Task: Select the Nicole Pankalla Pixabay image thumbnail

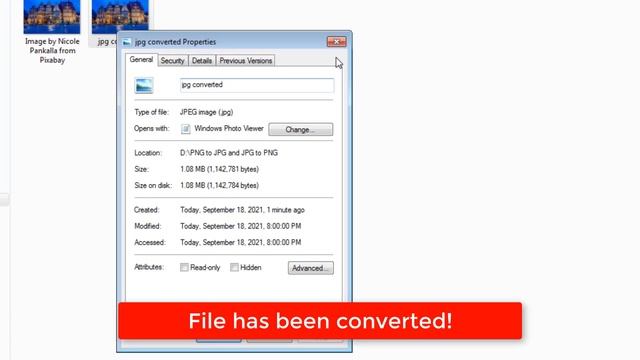Action: pyautogui.click(x=52, y=17)
